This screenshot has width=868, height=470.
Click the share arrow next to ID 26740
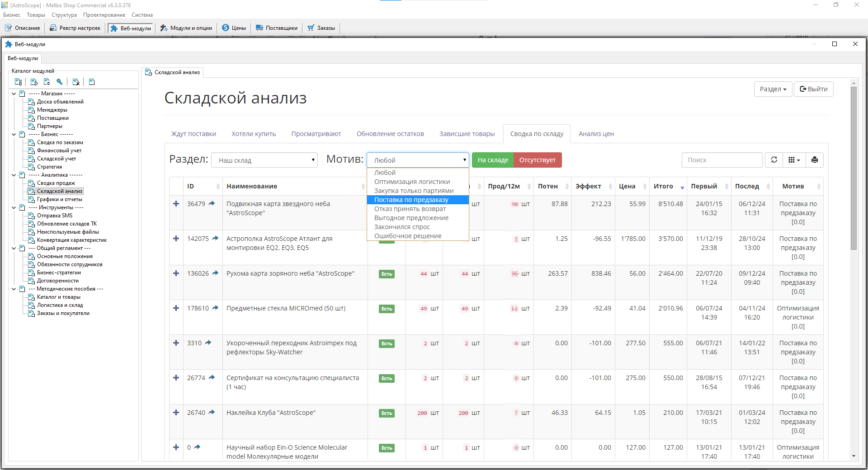click(212, 412)
